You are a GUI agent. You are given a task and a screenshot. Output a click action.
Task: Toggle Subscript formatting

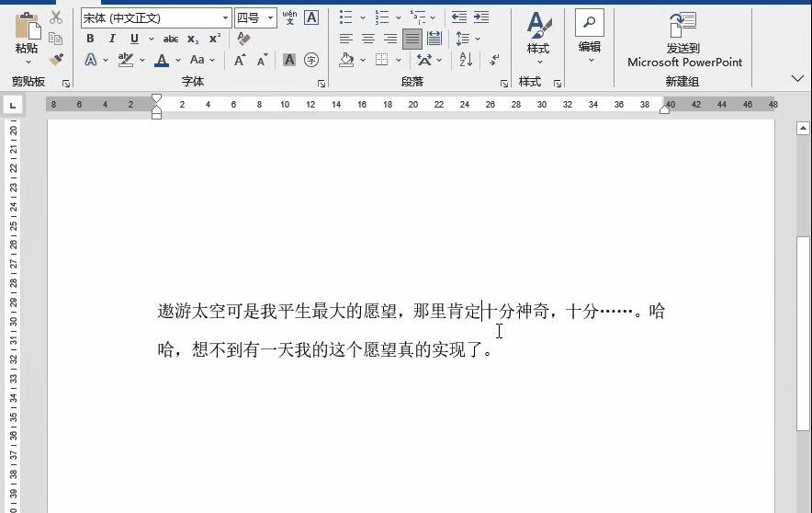193,39
